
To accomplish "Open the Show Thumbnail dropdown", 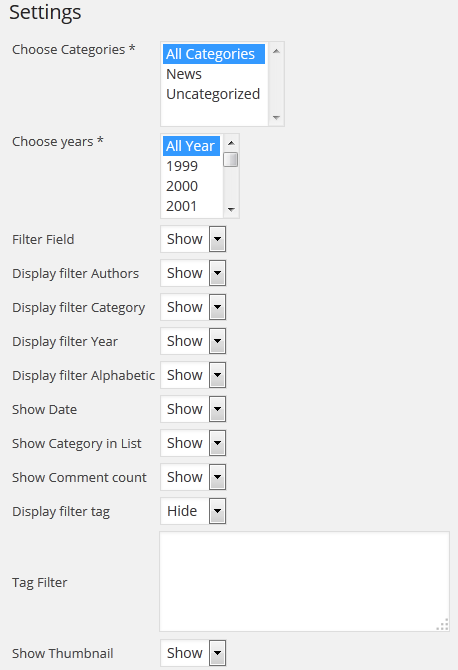I will [x=193, y=653].
